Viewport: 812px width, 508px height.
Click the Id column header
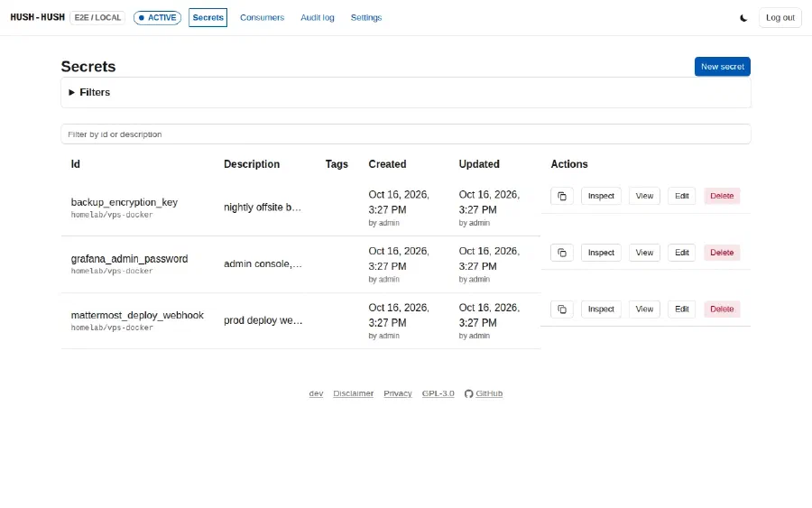point(76,164)
